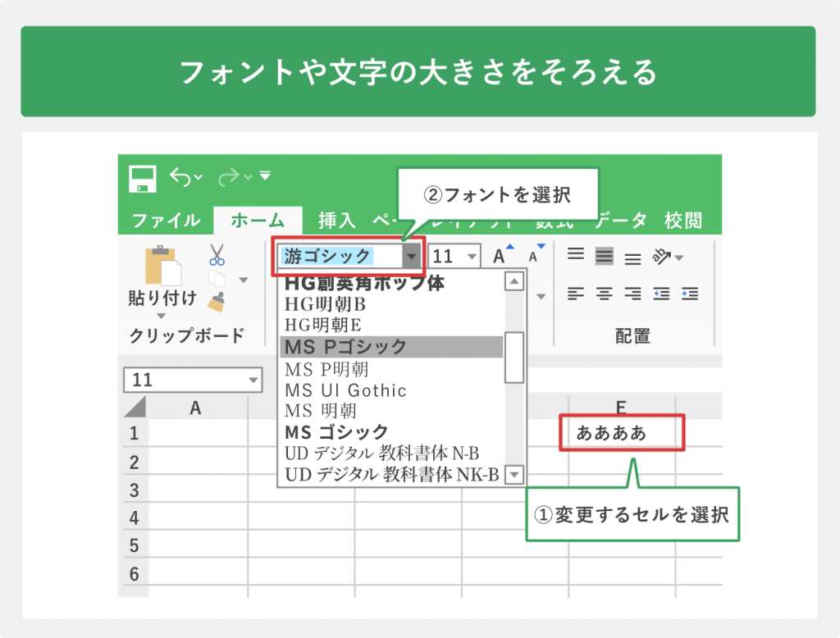Click the Cut scissors icon

click(x=217, y=254)
